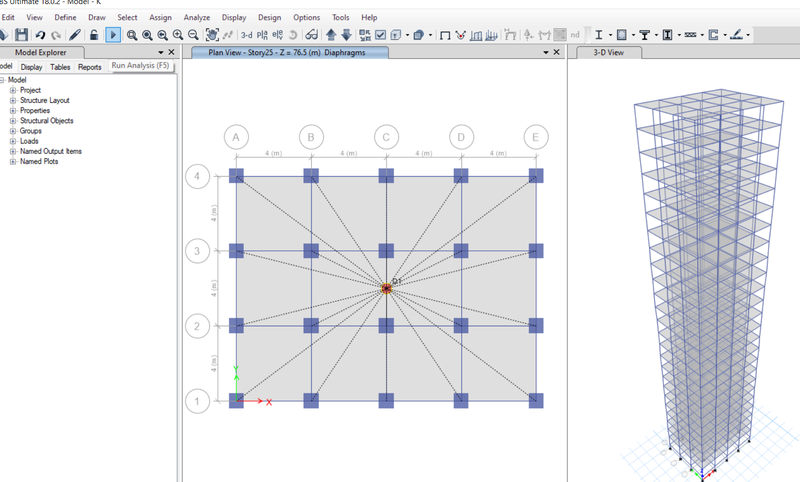
Task: Open shear wall design icon
Action: click(x=713, y=35)
